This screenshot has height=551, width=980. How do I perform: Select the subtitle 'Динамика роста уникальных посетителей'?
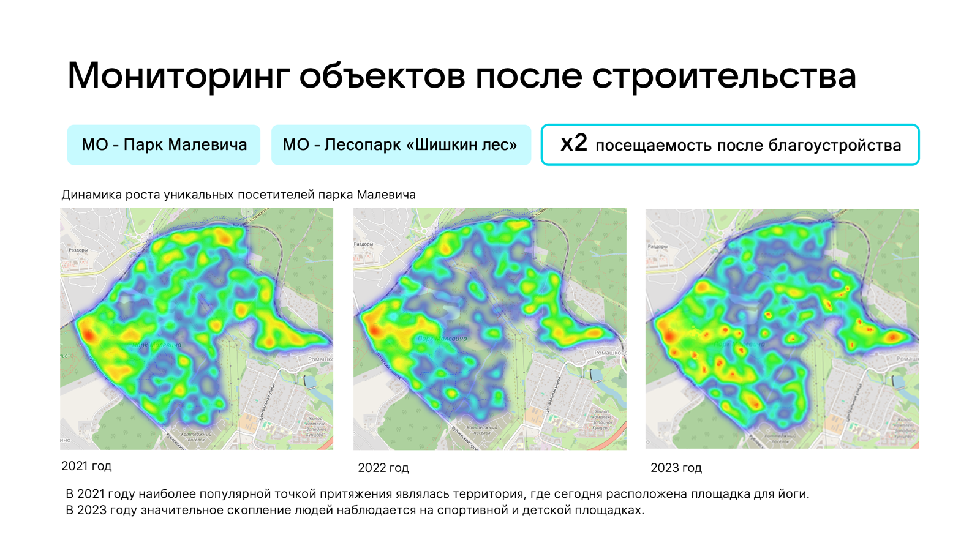(x=238, y=195)
